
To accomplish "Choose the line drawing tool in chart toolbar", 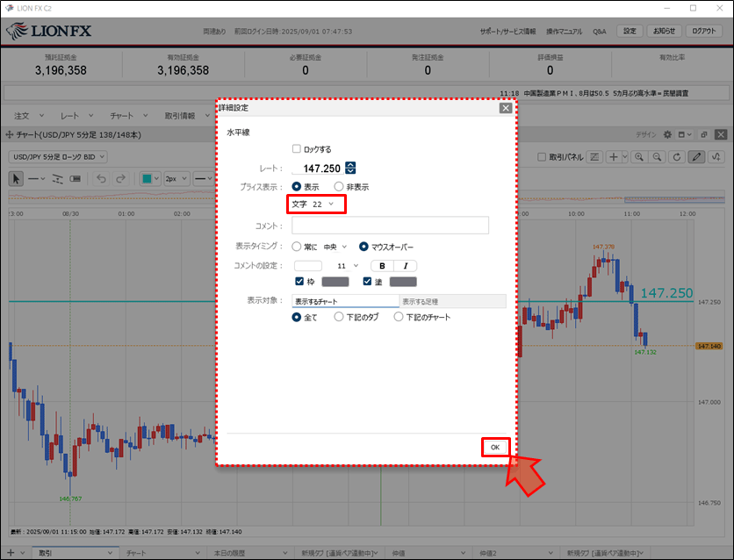I will coord(37,179).
